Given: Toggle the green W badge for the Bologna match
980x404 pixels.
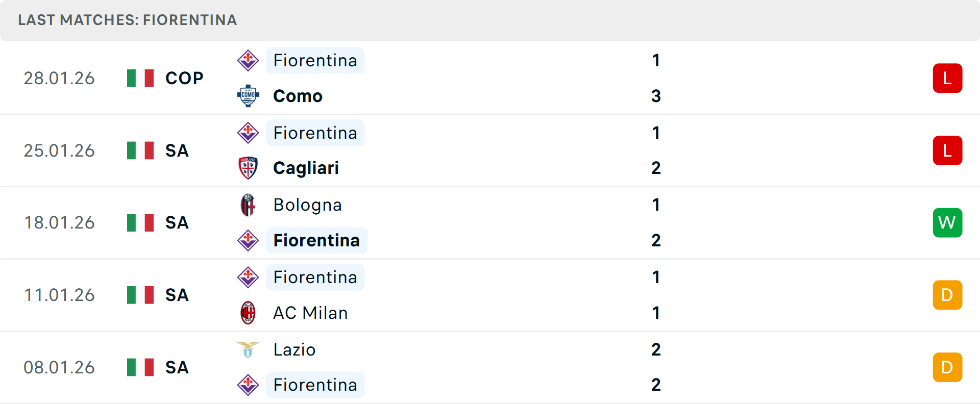Looking at the screenshot, I should [x=948, y=222].
